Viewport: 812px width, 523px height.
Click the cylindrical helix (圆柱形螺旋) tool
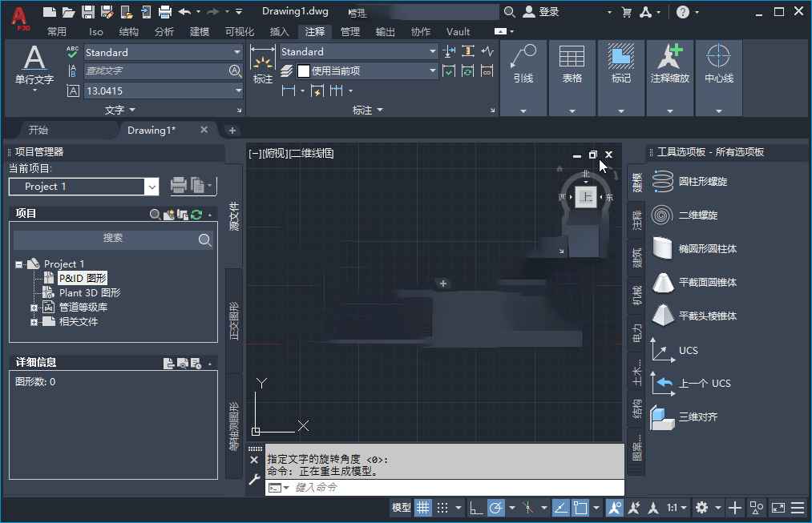pos(689,182)
